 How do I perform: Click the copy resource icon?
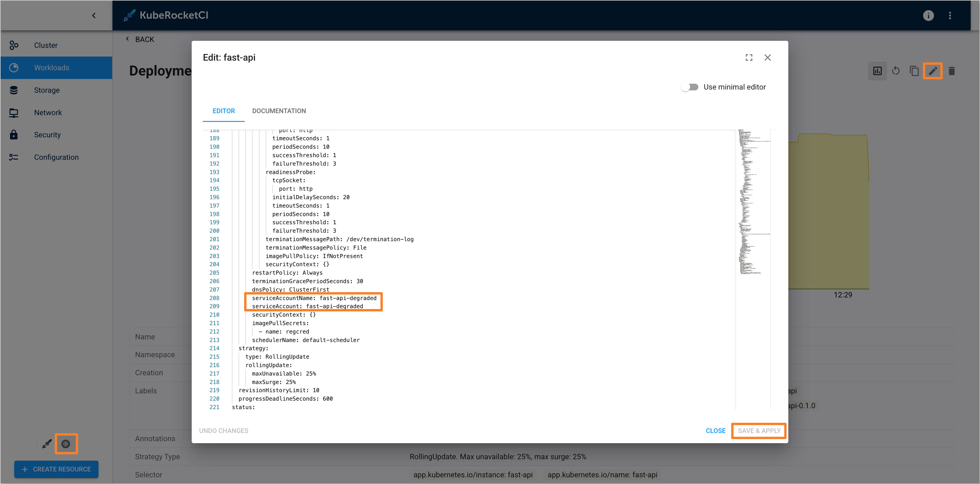click(x=914, y=71)
